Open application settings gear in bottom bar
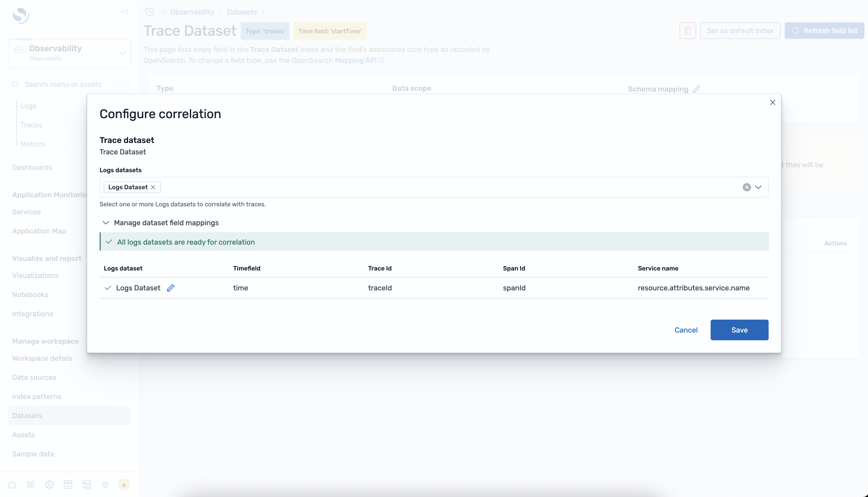The height and width of the screenshot is (497, 868). click(49, 484)
